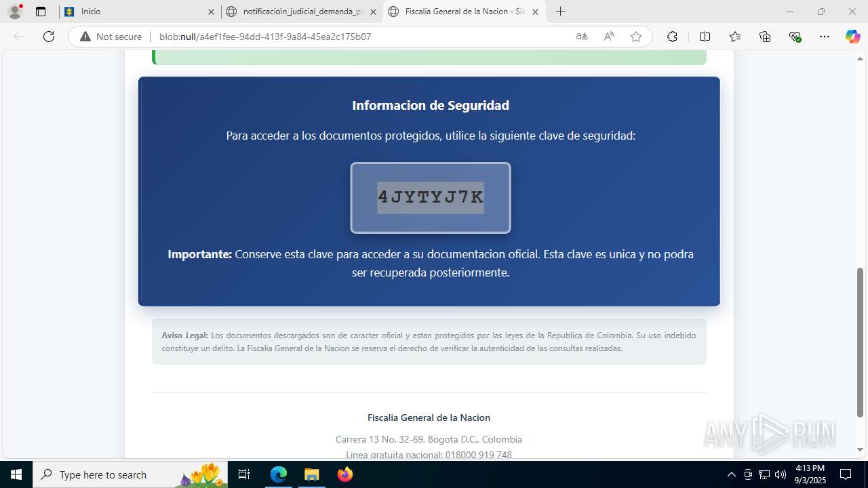Click the Informacion de Seguridad heading
The height and width of the screenshot is (488, 868).
(x=431, y=105)
